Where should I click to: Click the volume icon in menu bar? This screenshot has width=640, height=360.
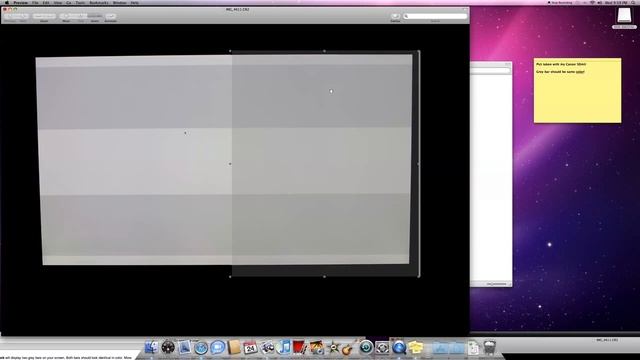coord(600,2)
